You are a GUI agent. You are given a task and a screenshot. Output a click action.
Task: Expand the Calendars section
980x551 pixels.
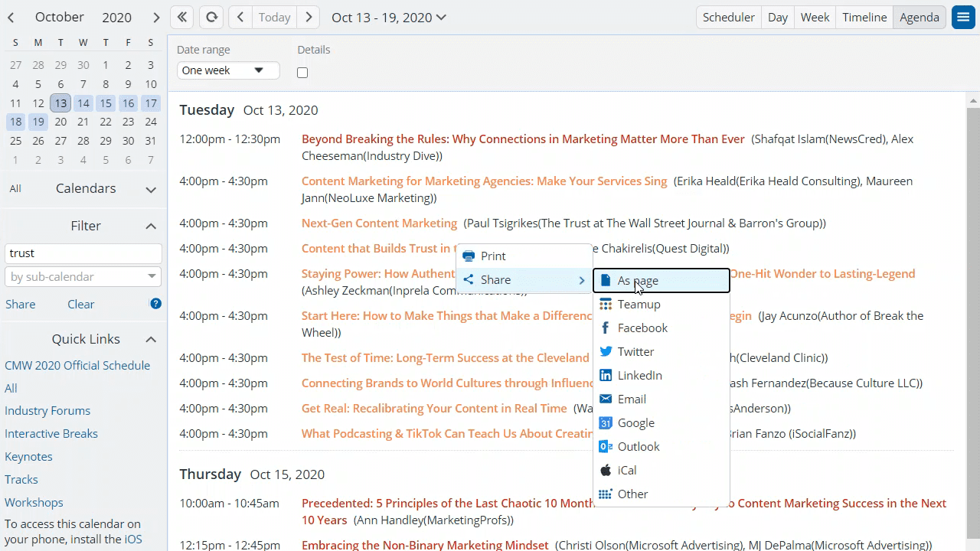[151, 189]
